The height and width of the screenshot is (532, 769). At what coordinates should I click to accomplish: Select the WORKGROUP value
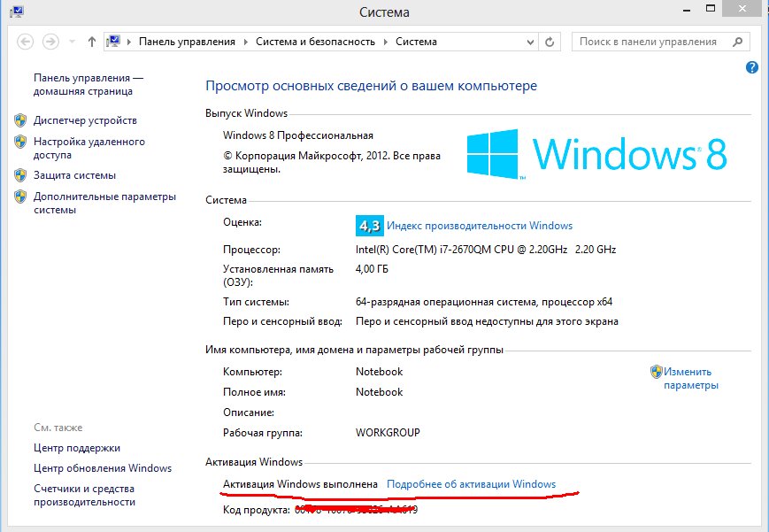tap(388, 433)
